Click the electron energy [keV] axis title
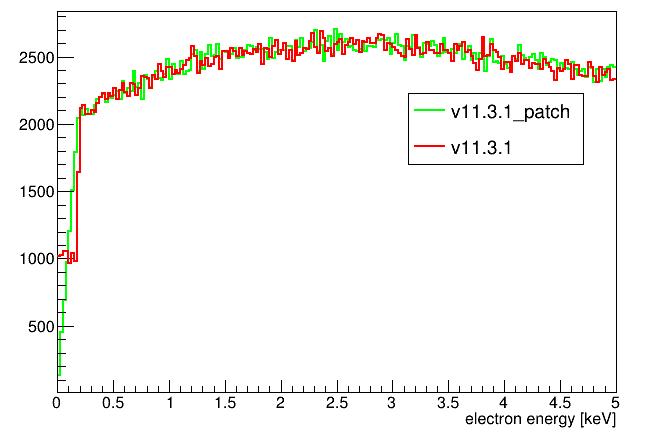Image resolution: width=650 pixels, height=435 pixels. pos(541,419)
